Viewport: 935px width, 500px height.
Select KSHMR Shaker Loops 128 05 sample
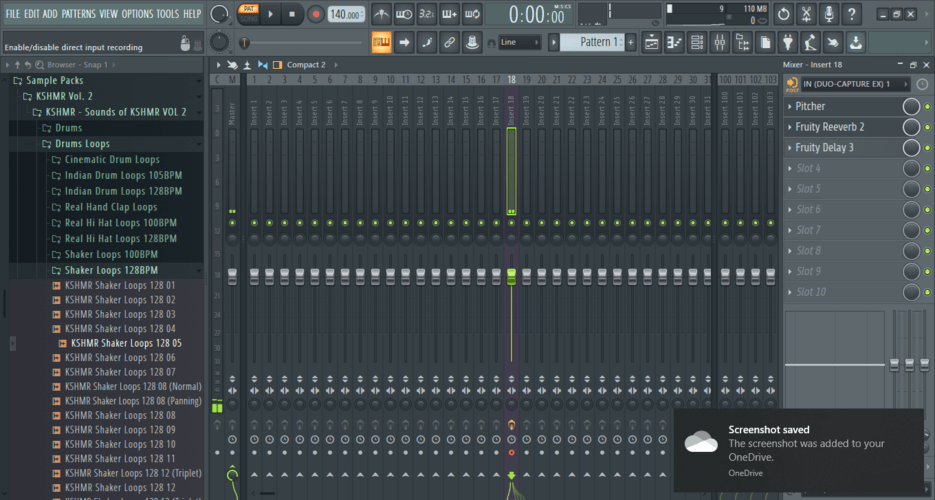(126, 343)
